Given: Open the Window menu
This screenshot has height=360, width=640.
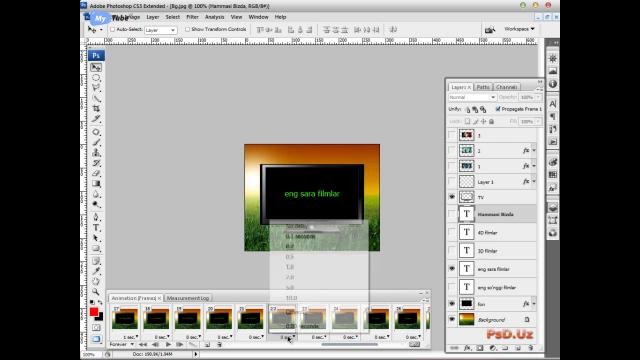Looking at the screenshot, I should click(x=258, y=17).
